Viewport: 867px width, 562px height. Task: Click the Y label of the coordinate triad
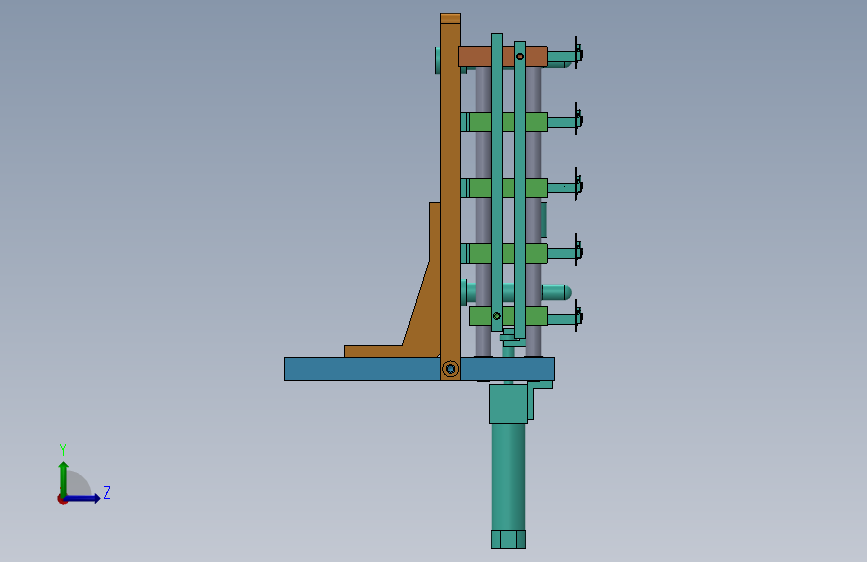(x=63, y=450)
